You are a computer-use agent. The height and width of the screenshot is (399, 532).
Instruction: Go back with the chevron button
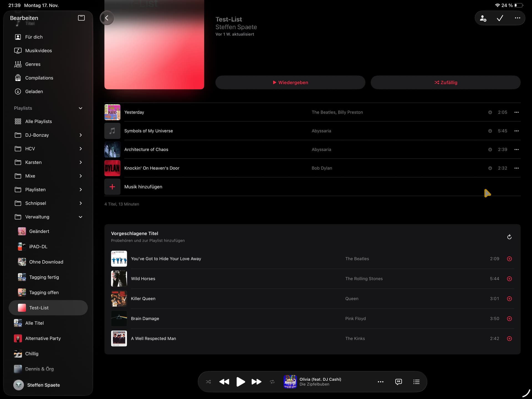pyautogui.click(x=107, y=18)
